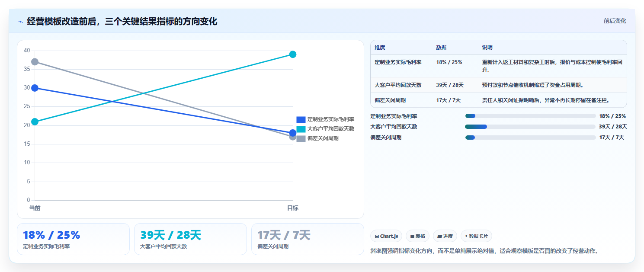644x272 pixels.
Task: Toggle the 偏差关闭周期 legend swatch
Action: pos(301,138)
